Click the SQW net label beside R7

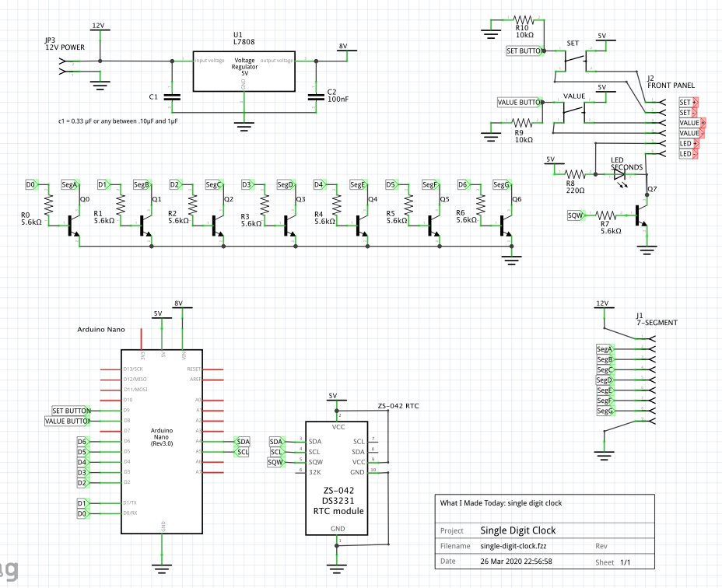coord(576,215)
